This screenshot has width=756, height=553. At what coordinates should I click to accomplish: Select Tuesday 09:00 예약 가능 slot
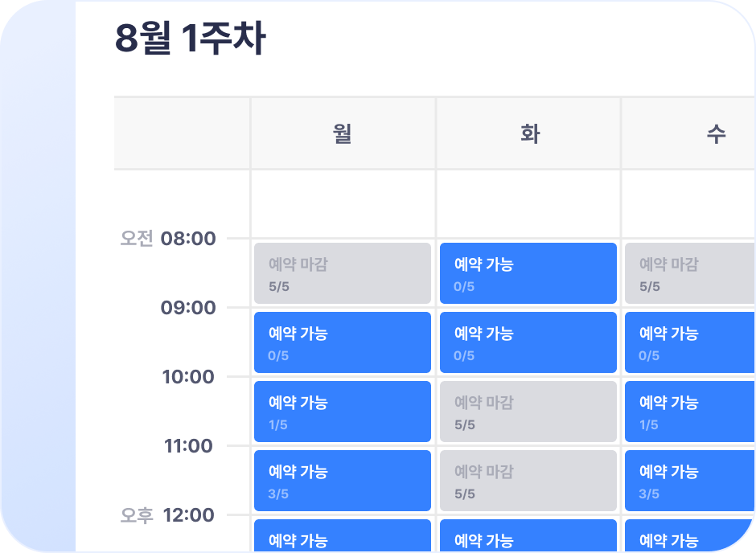(x=528, y=342)
